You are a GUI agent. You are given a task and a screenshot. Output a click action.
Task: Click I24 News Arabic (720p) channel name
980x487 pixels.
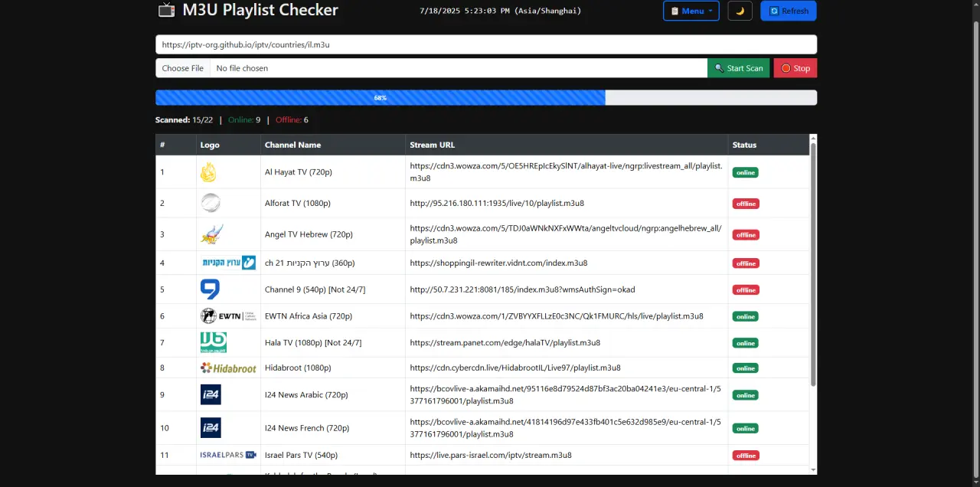tap(306, 395)
